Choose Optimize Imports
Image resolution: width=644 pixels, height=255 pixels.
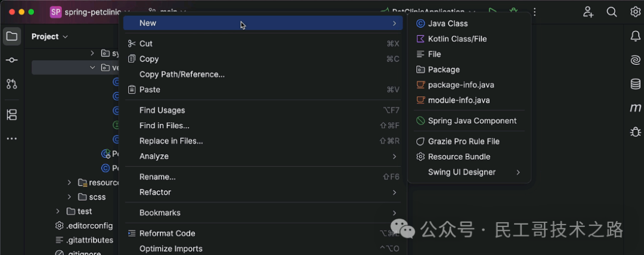[263, 248]
